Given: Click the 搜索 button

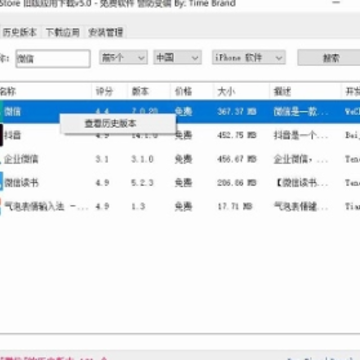Looking at the screenshot, I should (x=330, y=58).
